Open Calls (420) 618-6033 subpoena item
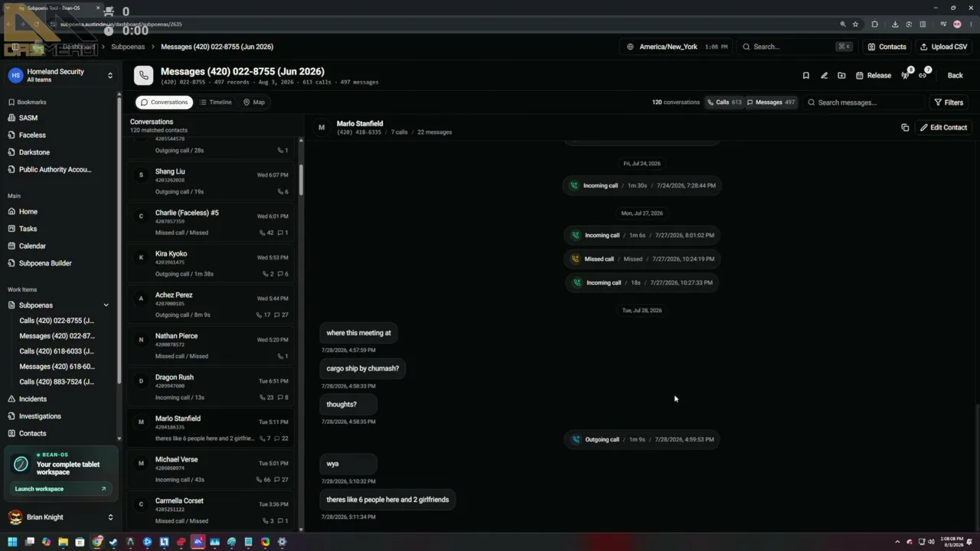This screenshot has width=980, height=551. point(57,351)
